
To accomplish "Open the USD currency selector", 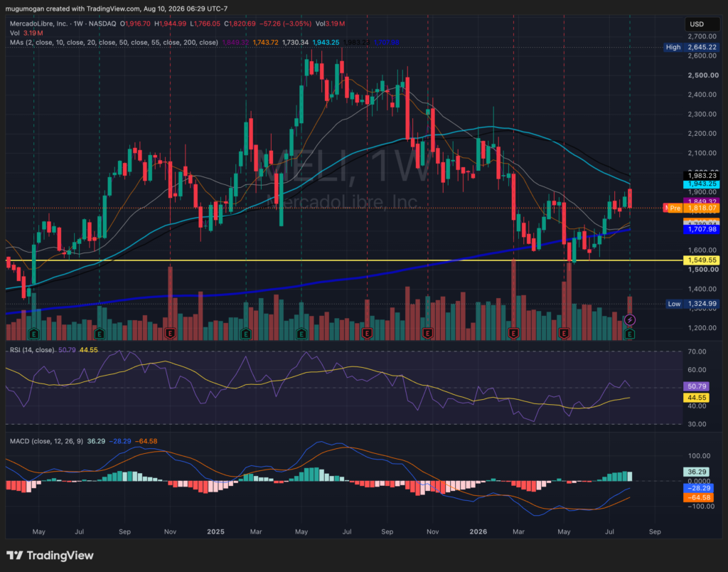I will [x=702, y=24].
